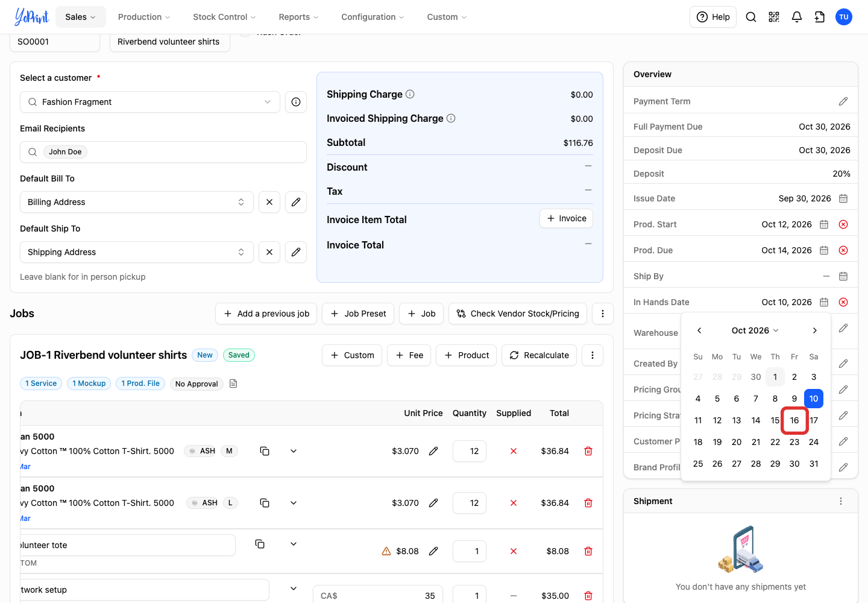Clear the In Hands Date
This screenshot has height=603, width=868.
click(843, 302)
